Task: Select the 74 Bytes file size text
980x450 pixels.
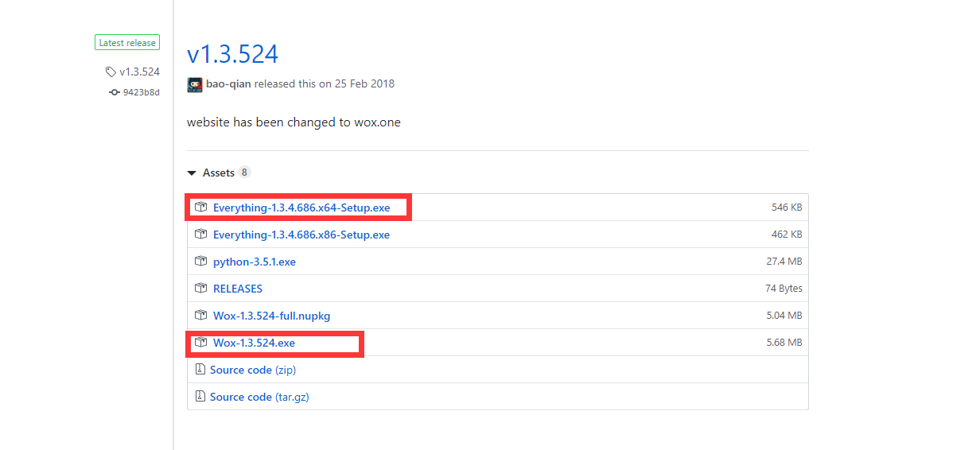Action: [x=784, y=289]
